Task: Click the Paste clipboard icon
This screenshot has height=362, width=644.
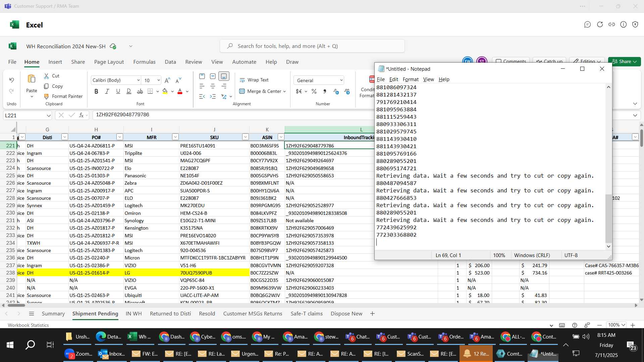Action: pos(32,79)
